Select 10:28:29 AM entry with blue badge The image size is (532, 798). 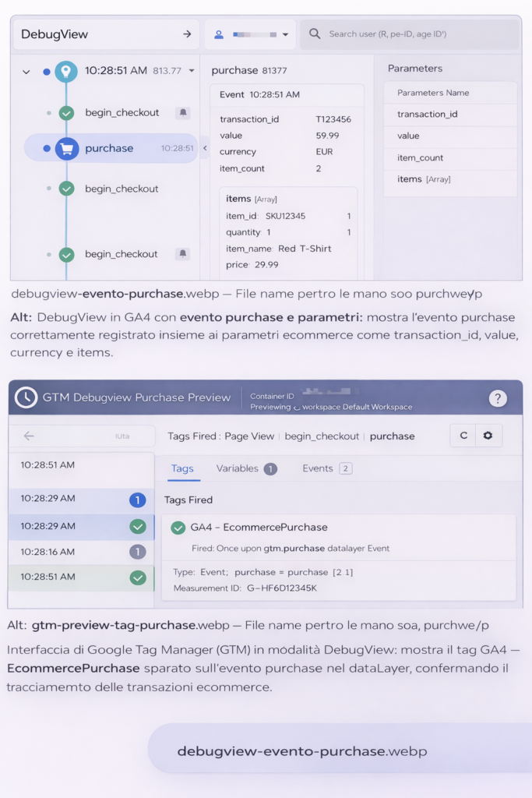[x=81, y=500]
